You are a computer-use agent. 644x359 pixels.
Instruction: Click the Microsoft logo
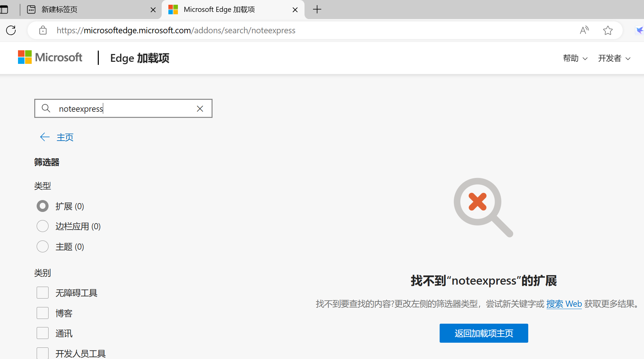[50, 57]
